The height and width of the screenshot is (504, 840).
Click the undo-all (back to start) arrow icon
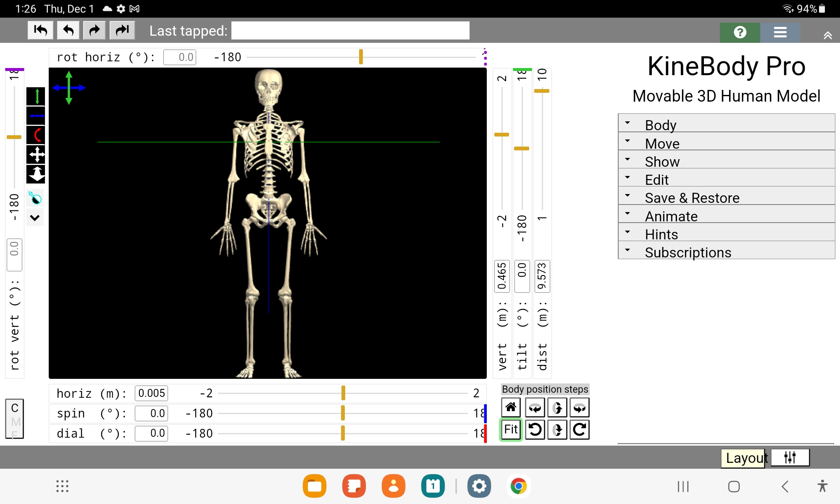pos(40,30)
